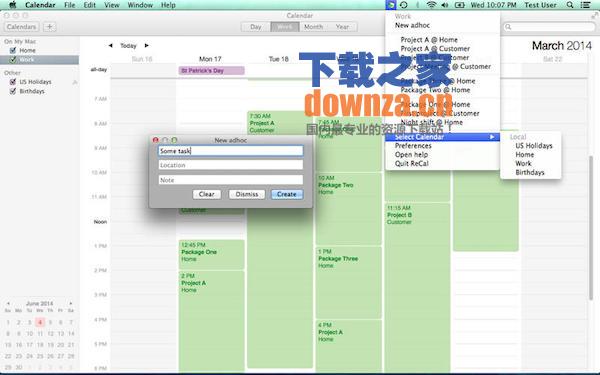Select day 4 in the mini calendar
Viewport: 600px width, 375px height.
point(40,322)
